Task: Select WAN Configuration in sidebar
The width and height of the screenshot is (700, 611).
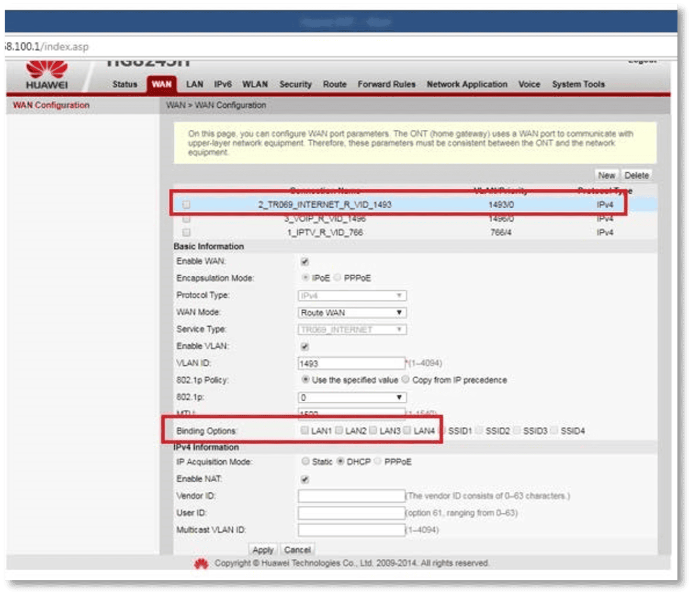Action: pos(51,105)
